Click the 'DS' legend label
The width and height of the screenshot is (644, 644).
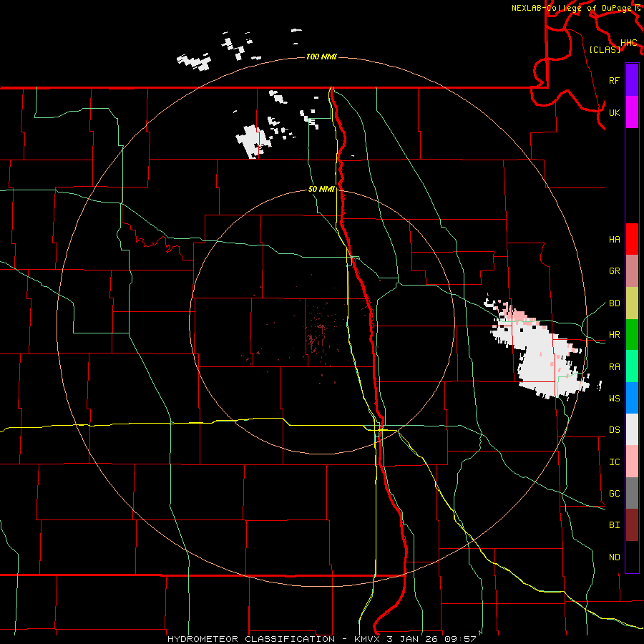point(614,429)
